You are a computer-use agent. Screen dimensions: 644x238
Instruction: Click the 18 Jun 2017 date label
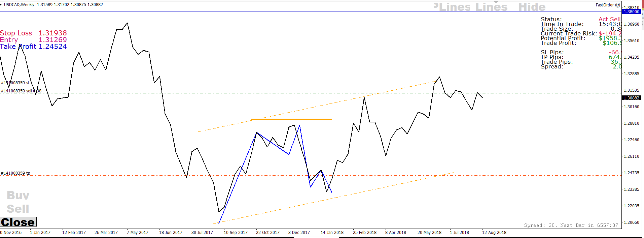171,233
